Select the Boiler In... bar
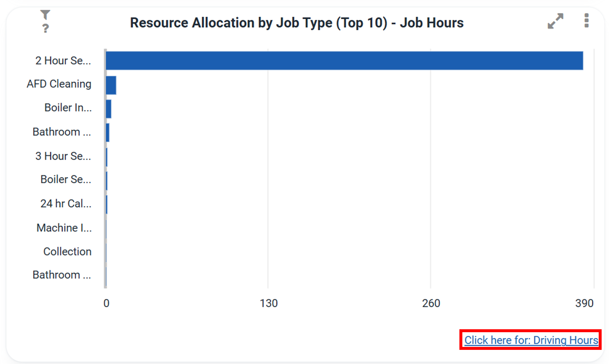The height and width of the screenshot is (364, 609). pyautogui.click(x=109, y=109)
